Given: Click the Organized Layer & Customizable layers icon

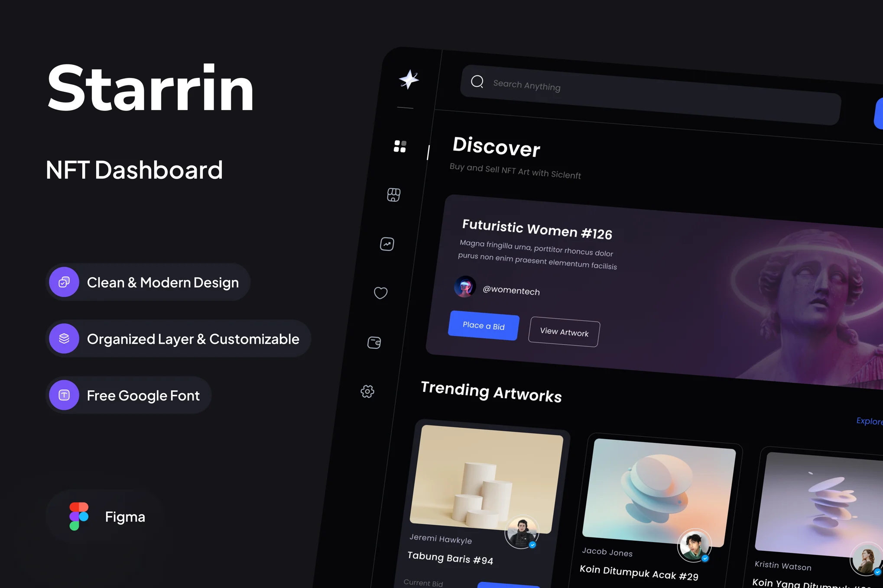Looking at the screenshot, I should click(64, 339).
